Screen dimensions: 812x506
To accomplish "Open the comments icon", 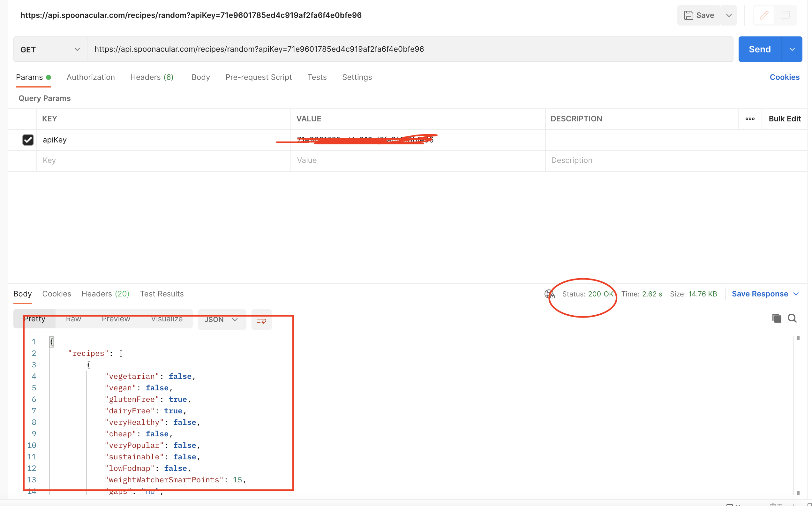I will coord(785,15).
